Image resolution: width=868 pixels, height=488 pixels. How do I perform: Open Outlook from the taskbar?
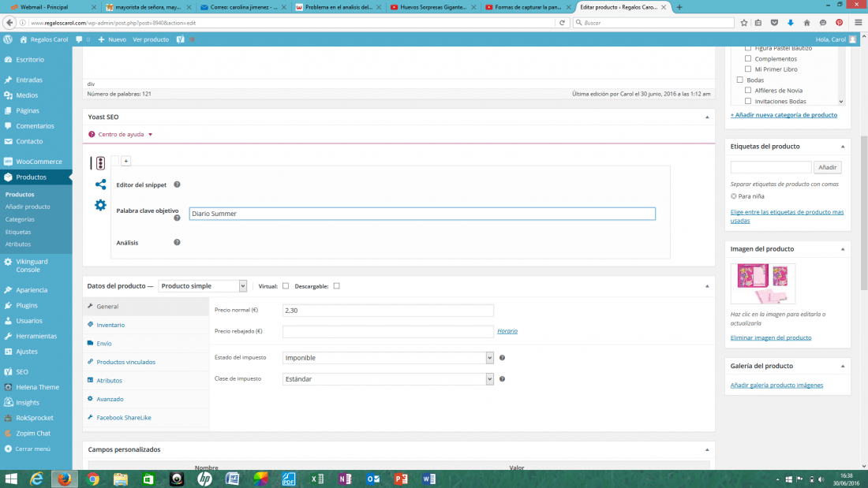pyautogui.click(x=373, y=479)
